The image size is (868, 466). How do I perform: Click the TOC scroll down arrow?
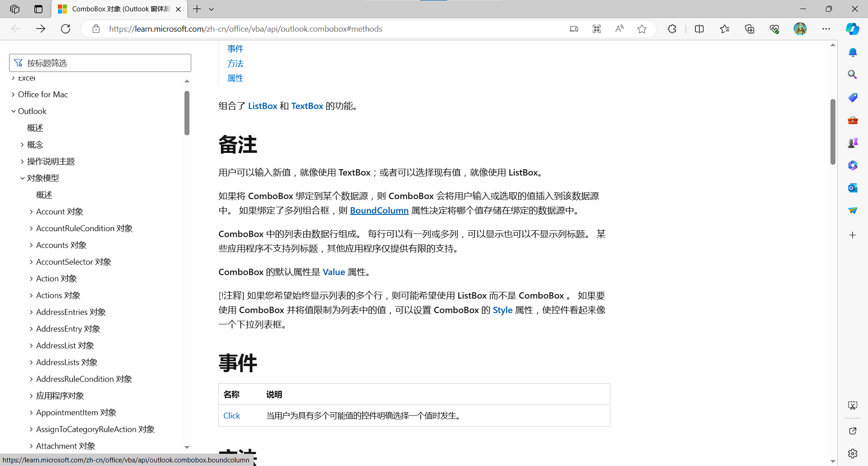coord(187,447)
